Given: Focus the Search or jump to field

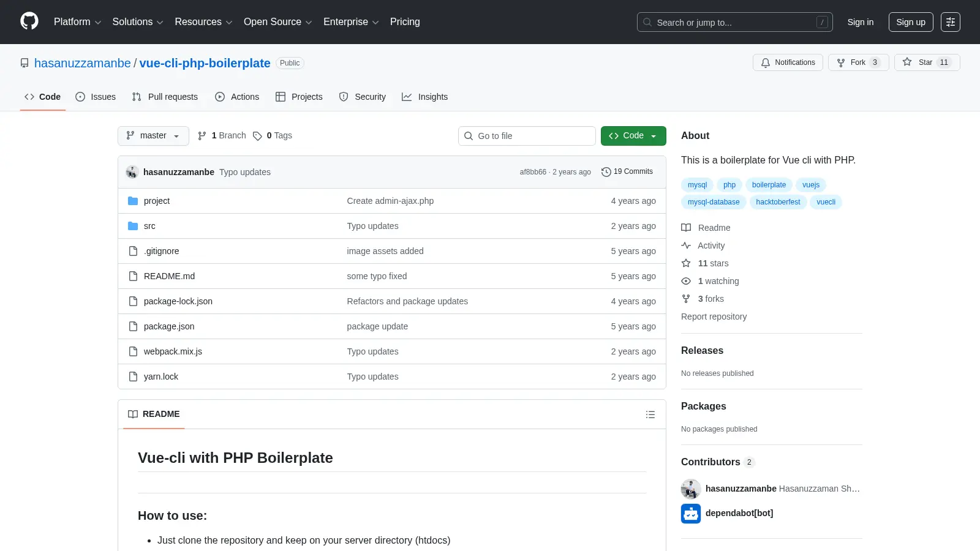Looking at the screenshot, I should tap(735, 22).
